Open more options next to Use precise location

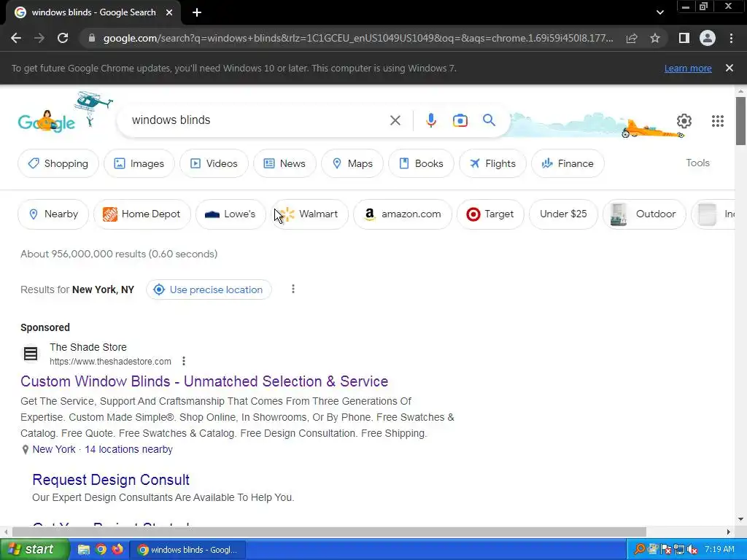pyautogui.click(x=293, y=289)
